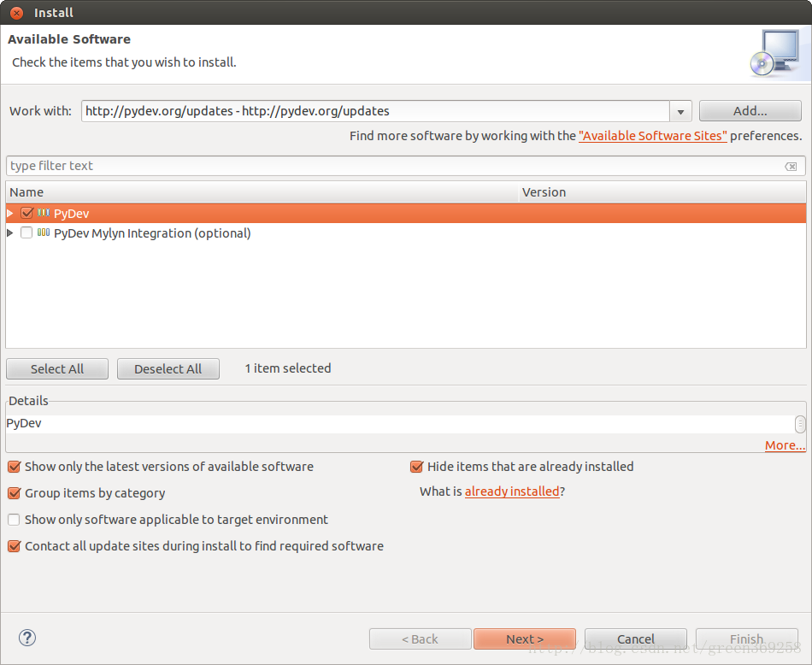Clear the filter text with the erase icon
812x665 pixels.
[791, 166]
